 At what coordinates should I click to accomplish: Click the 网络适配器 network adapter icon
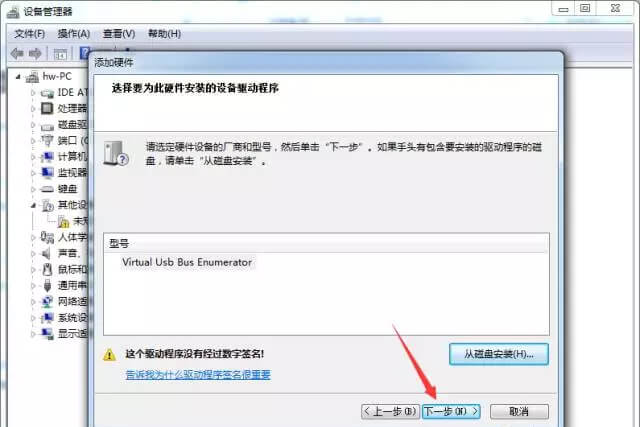point(47,302)
